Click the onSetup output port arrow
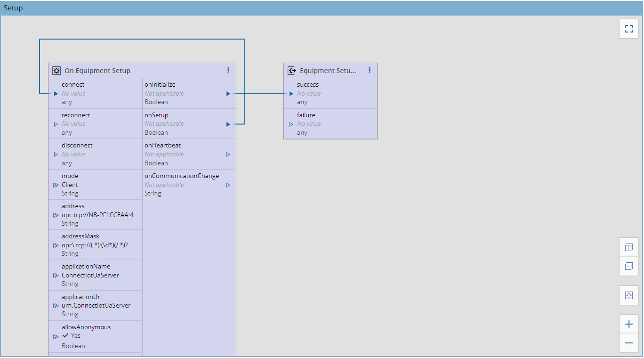The image size is (644, 358). (228, 124)
